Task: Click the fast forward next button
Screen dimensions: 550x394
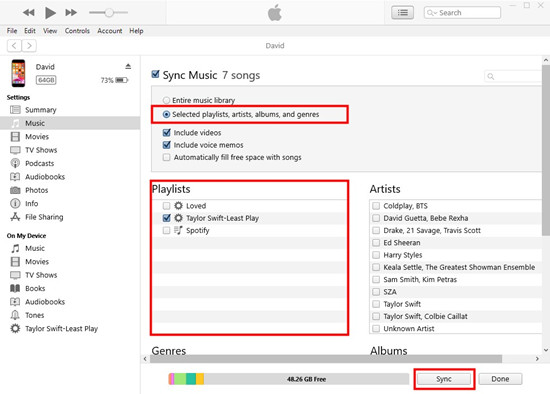Action: 71,13
